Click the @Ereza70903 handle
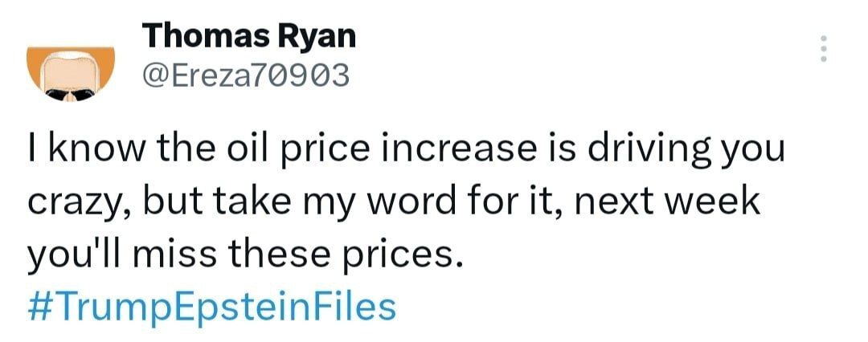This screenshot has height=342, width=868. coord(246,75)
